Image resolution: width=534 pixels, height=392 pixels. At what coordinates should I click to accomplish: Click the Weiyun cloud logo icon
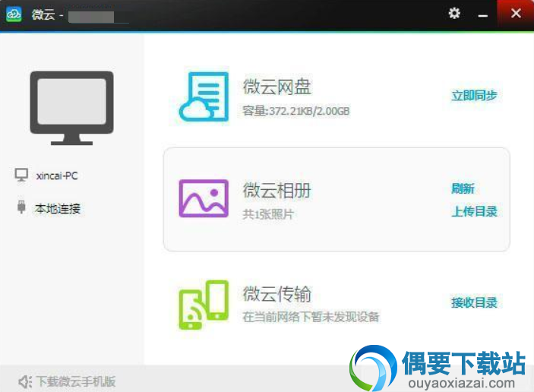(x=14, y=14)
